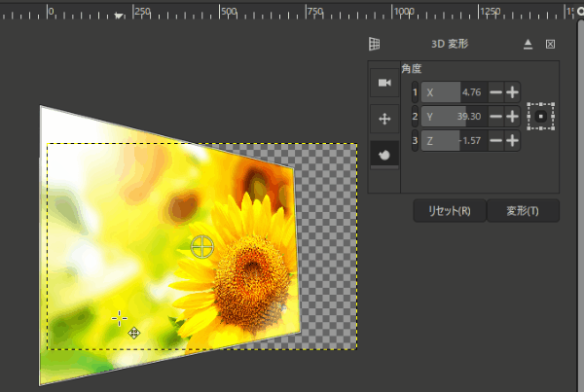Select the camera tab in 3D transform dialog

point(384,83)
